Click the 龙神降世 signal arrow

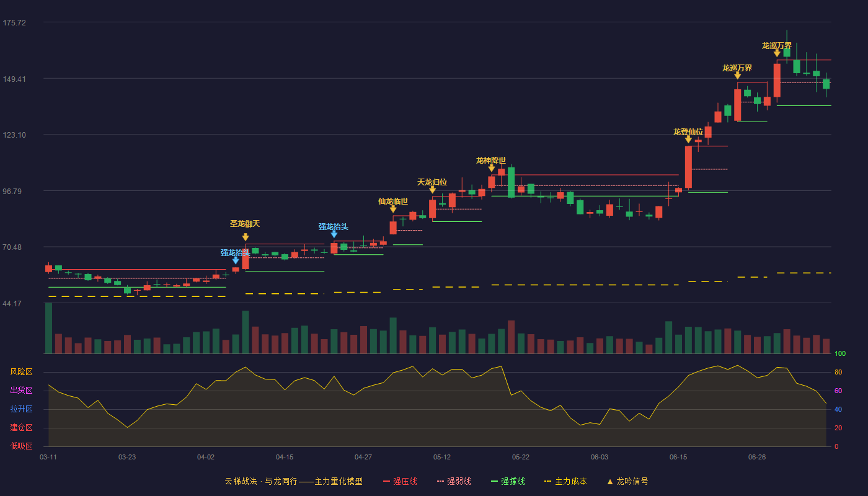tap(492, 168)
